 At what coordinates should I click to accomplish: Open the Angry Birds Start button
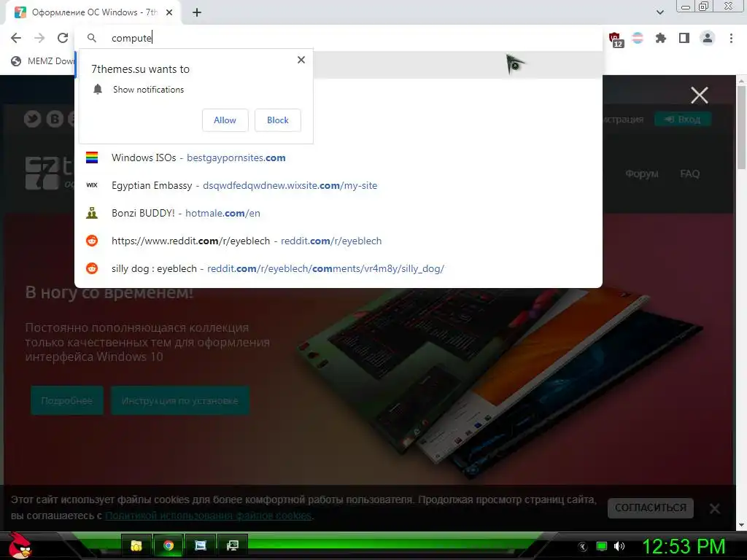19,545
